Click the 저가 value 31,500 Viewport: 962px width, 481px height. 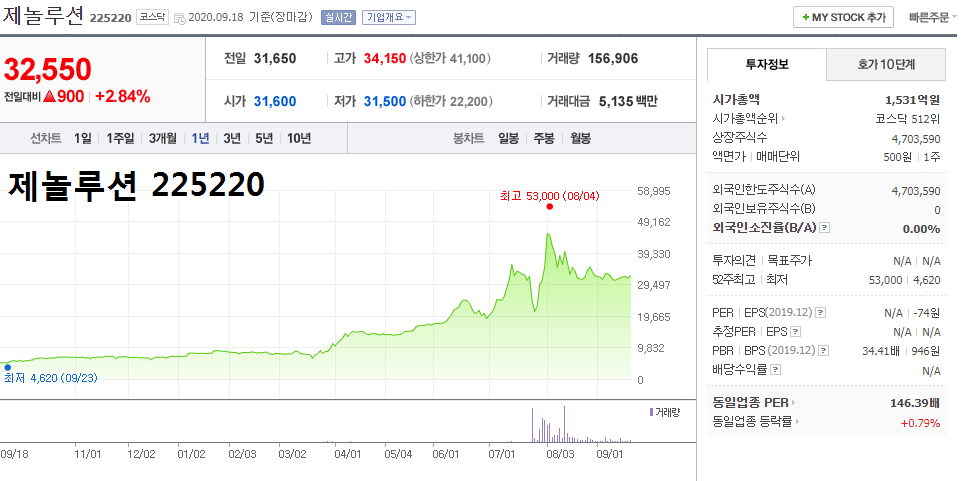pos(385,101)
